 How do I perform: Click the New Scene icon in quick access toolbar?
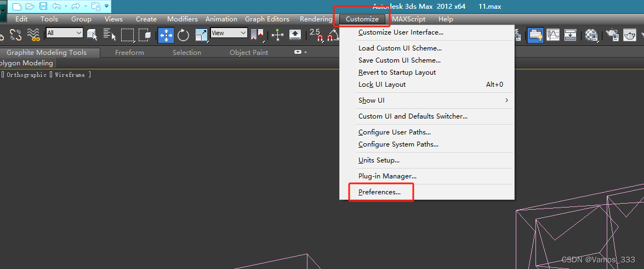click(17, 6)
